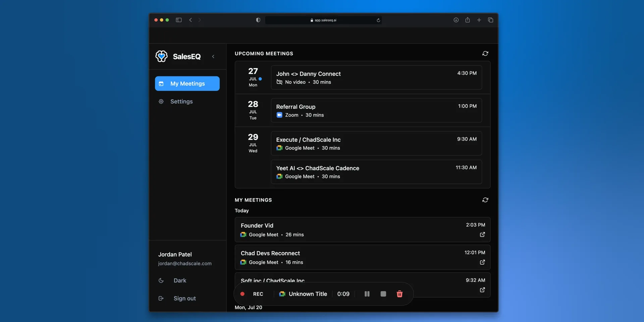Pause the current recording
This screenshot has width=644, height=322.
click(367, 294)
